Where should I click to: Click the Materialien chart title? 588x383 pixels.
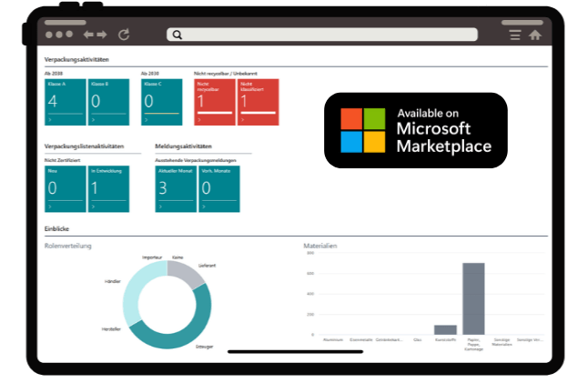pos(320,246)
